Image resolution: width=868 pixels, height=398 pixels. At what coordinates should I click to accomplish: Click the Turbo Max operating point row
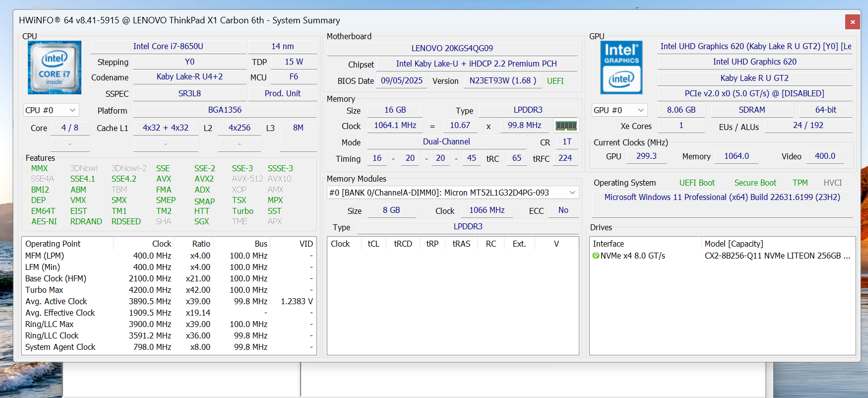tap(169, 290)
